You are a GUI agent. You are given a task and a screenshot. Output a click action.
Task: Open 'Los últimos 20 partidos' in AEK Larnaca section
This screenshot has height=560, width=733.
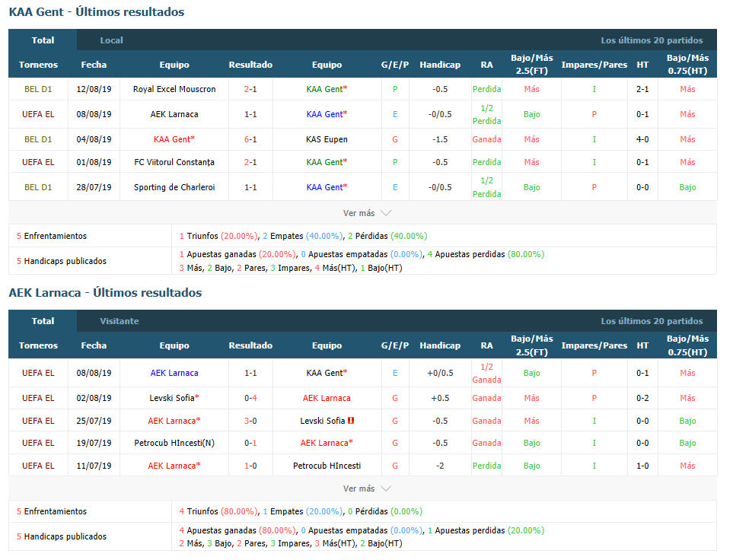[x=652, y=321]
